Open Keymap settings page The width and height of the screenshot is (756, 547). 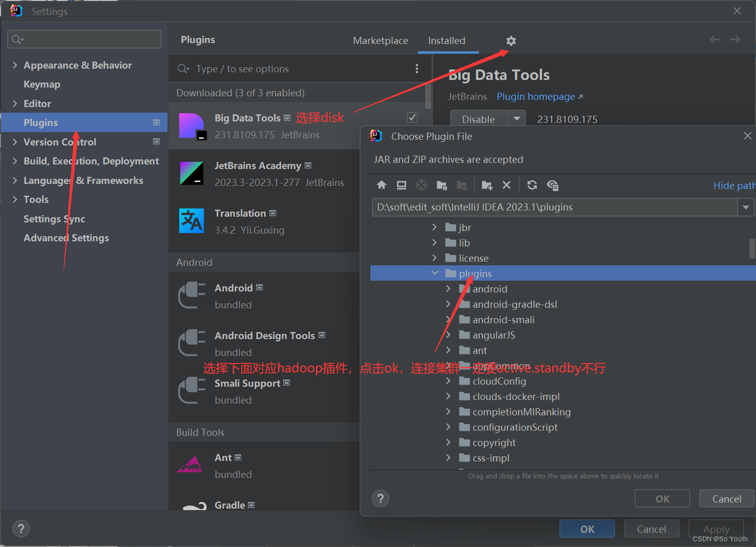(42, 84)
